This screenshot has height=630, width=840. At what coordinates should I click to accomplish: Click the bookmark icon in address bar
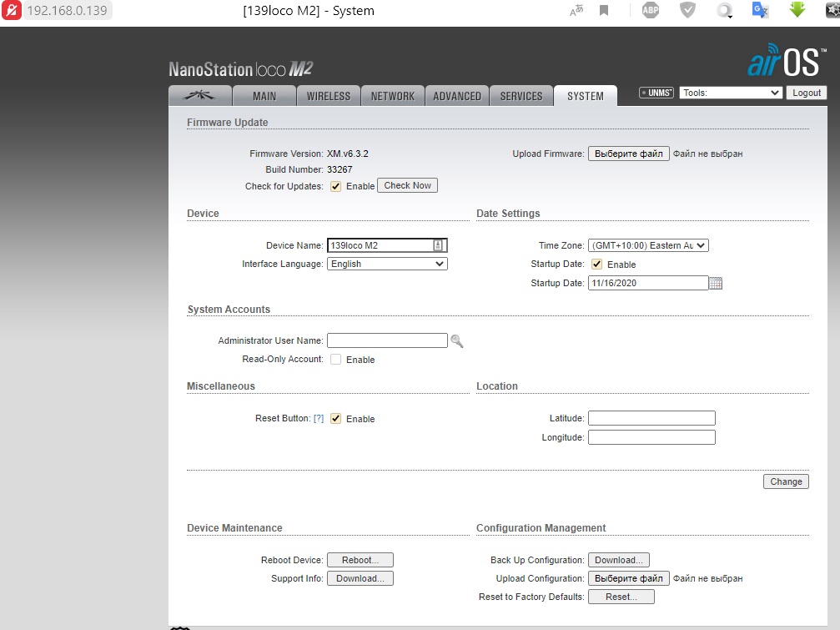(x=604, y=10)
